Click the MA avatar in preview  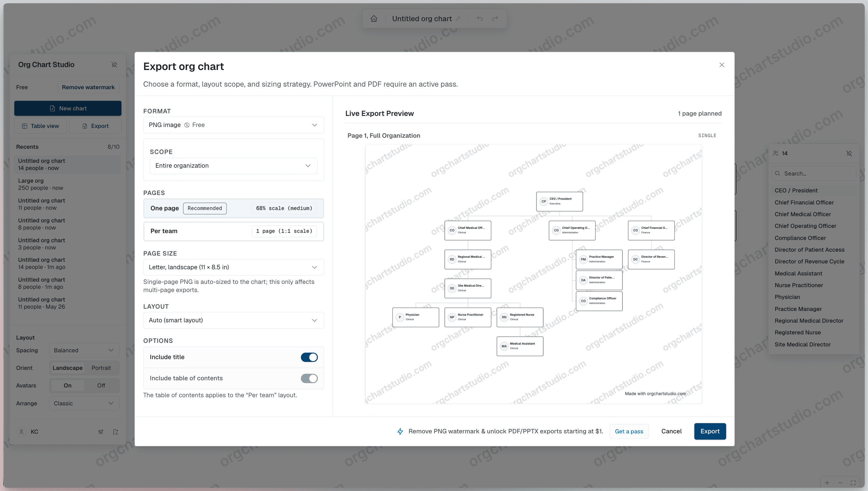(x=504, y=346)
